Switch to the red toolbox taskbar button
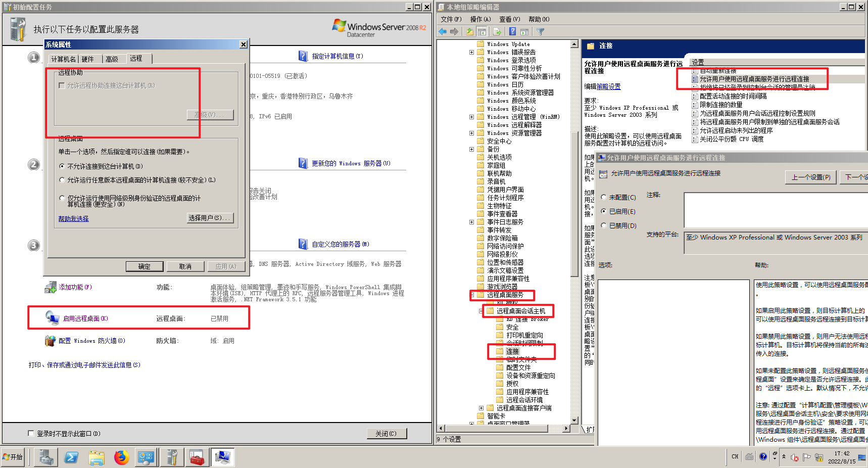Screen dimensions: 868x468 point(197,457)
